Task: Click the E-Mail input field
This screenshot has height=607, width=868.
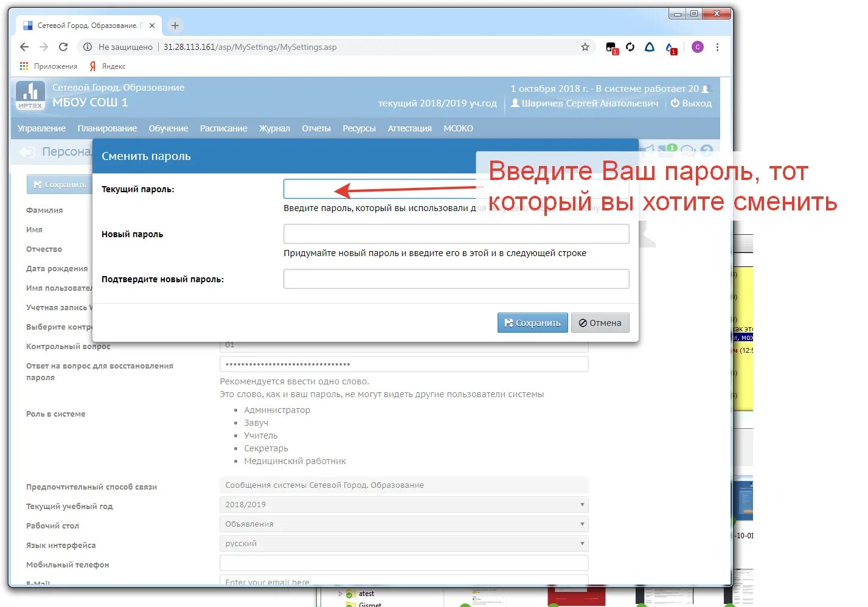Action: [x=404, y=580]
